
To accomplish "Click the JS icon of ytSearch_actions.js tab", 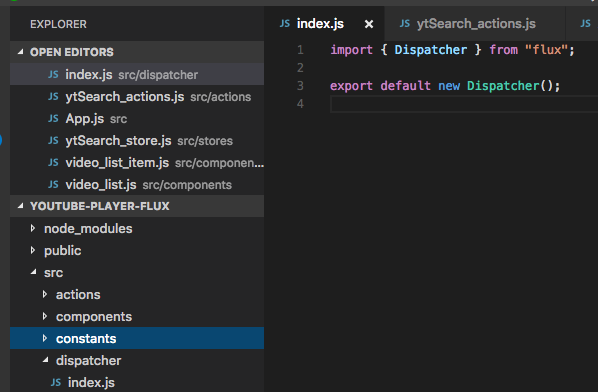I will [405, 24].
